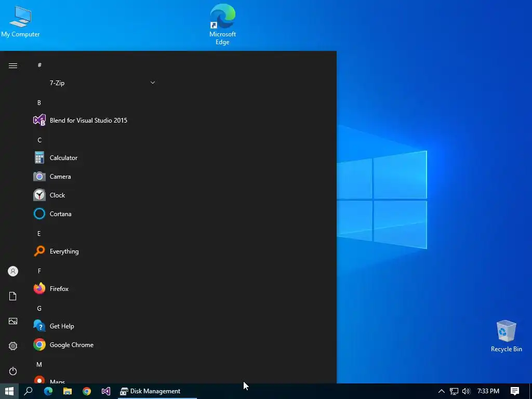Open the Get Help app
Screen dimensions: 532x399
pos(96,326)
